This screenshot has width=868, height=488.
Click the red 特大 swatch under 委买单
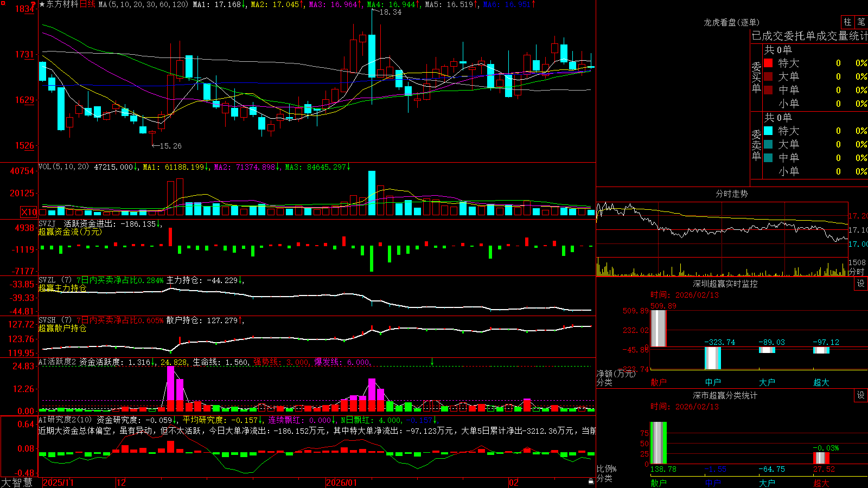tap(768, 63)
